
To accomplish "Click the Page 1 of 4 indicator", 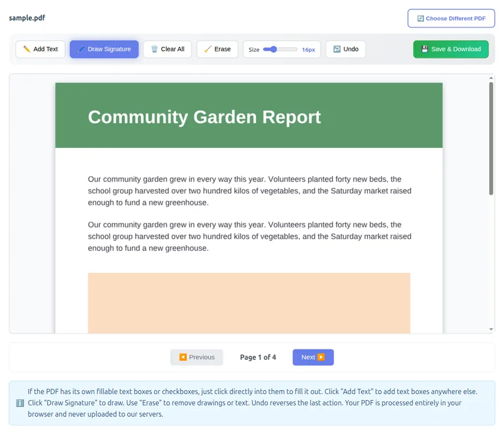I will pyautogui.click(x=258, y=357).
